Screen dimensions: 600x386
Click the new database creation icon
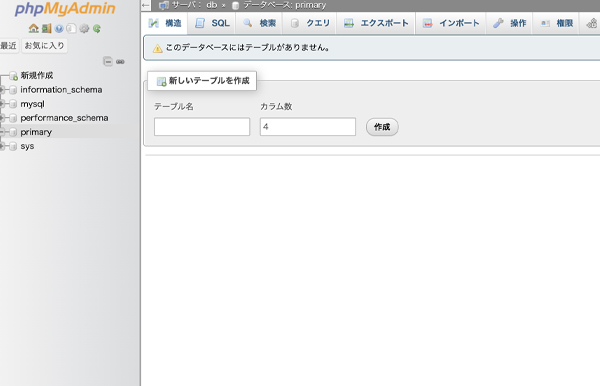click(13, 75)
